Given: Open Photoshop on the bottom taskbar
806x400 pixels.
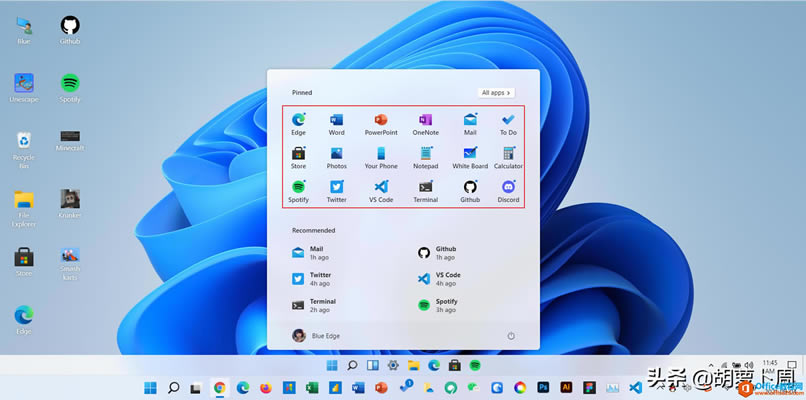Looking at the screenshot, I should tap(543, 387).
